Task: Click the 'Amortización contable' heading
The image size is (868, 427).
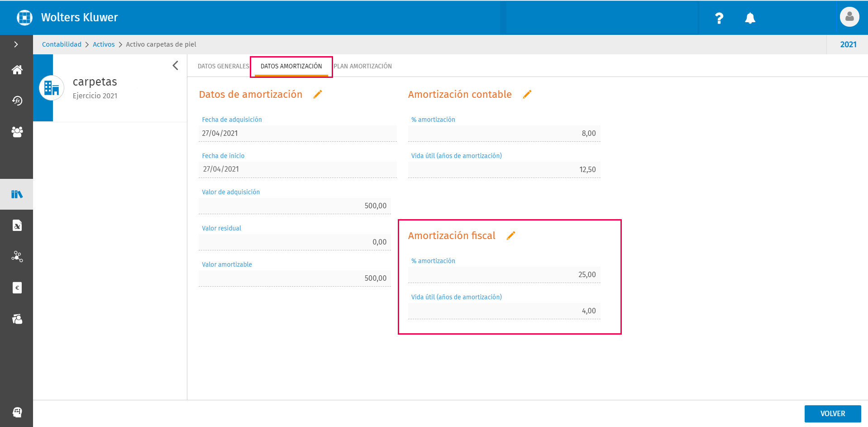Action: (460, 94)
